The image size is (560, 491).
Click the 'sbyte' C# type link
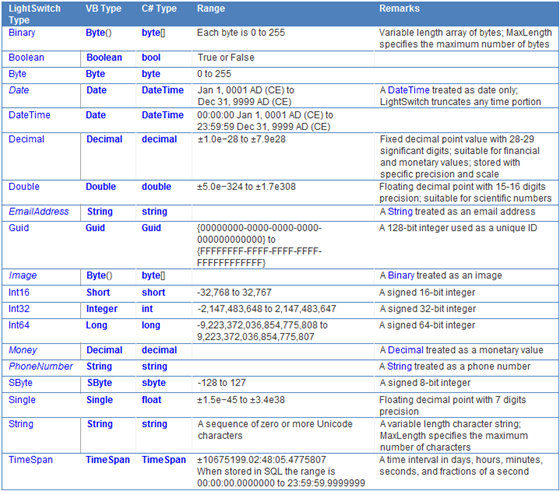pos(154,383)
